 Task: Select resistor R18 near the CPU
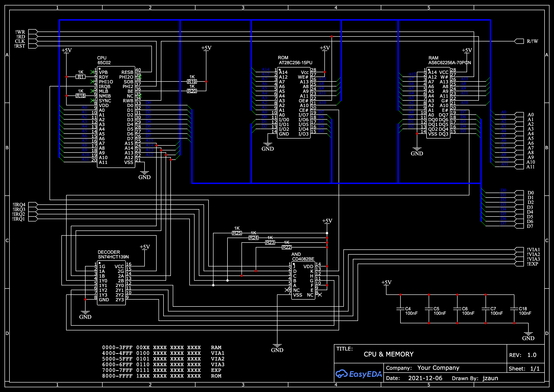(80, 96)
